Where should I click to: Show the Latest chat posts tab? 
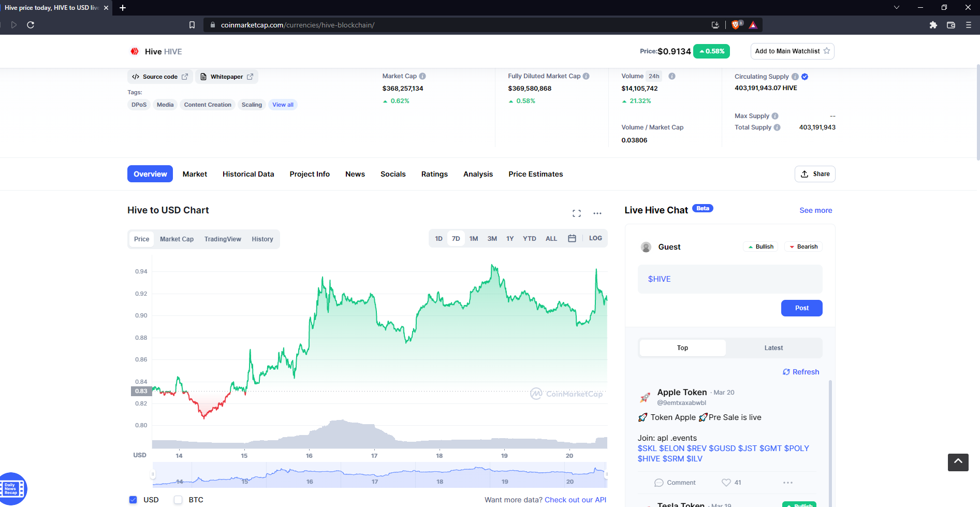click(773, 348)
